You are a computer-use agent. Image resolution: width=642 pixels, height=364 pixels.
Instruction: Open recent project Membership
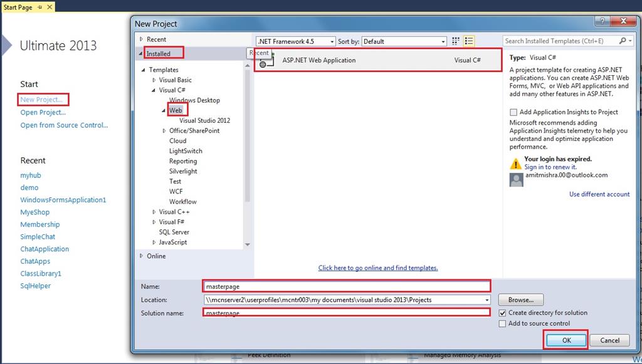[x=40, y=224]
